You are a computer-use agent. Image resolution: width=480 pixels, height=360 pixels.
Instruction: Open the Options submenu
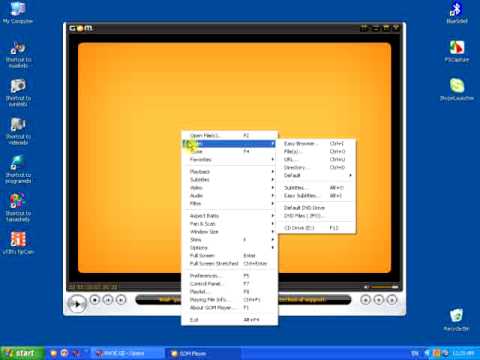click(x=229, y=248)
